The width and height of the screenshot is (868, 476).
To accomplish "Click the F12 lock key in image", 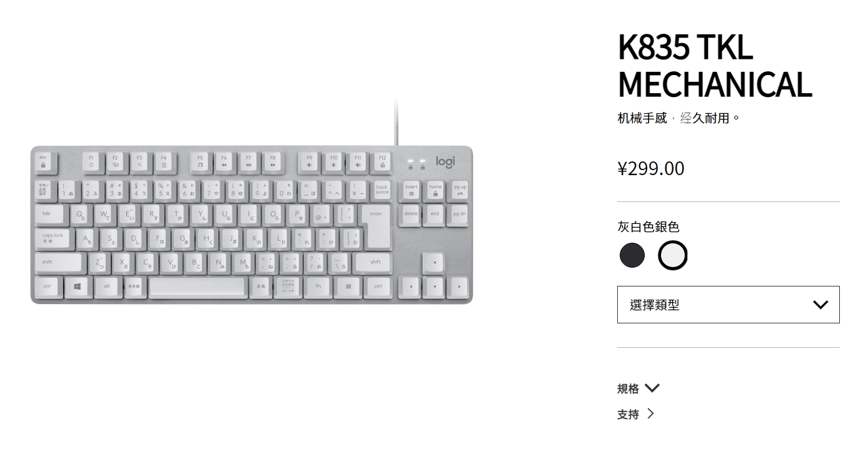I will [382, 161].
